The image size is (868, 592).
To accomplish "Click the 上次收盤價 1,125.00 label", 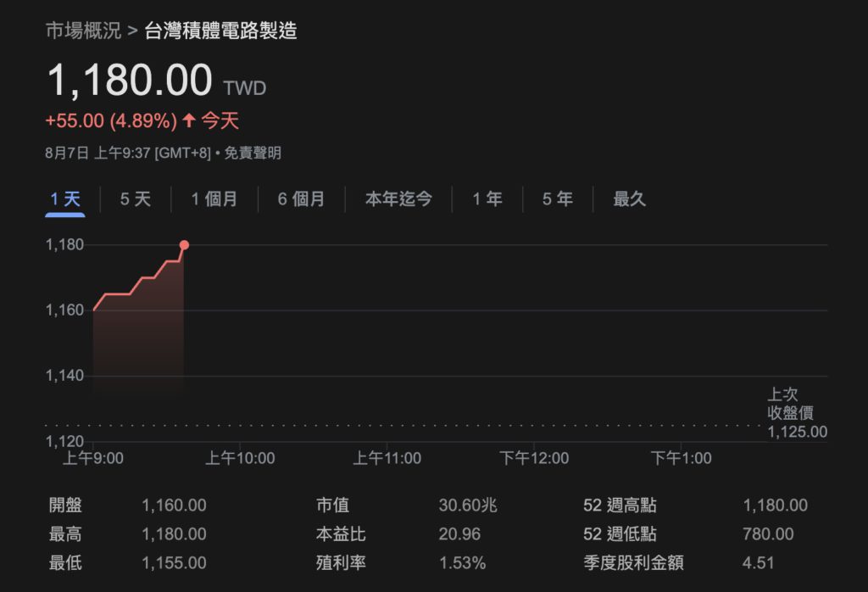I will click(x=797, y=414).
